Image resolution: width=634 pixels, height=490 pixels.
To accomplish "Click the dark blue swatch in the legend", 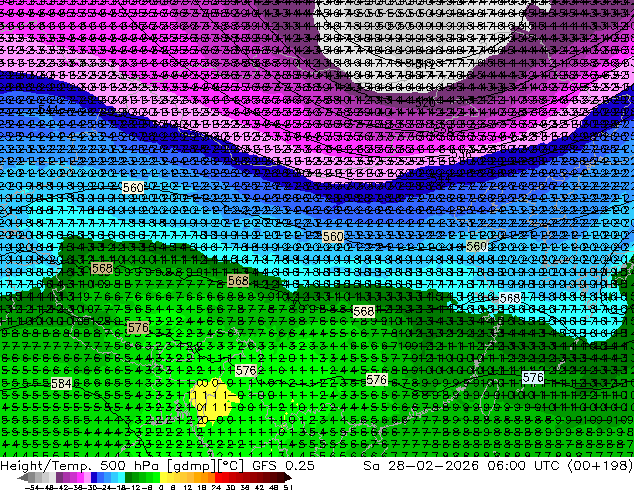I will [94, 477].
